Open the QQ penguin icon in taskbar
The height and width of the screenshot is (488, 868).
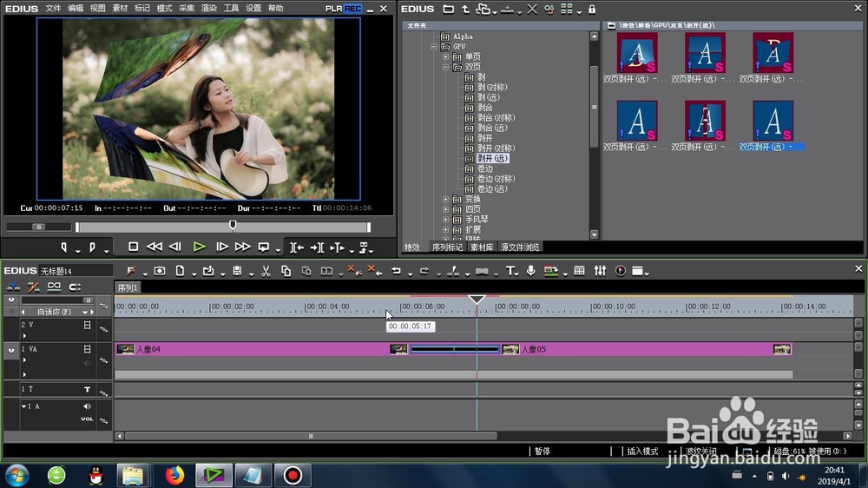pyautogui.click(x=95, y=475)
